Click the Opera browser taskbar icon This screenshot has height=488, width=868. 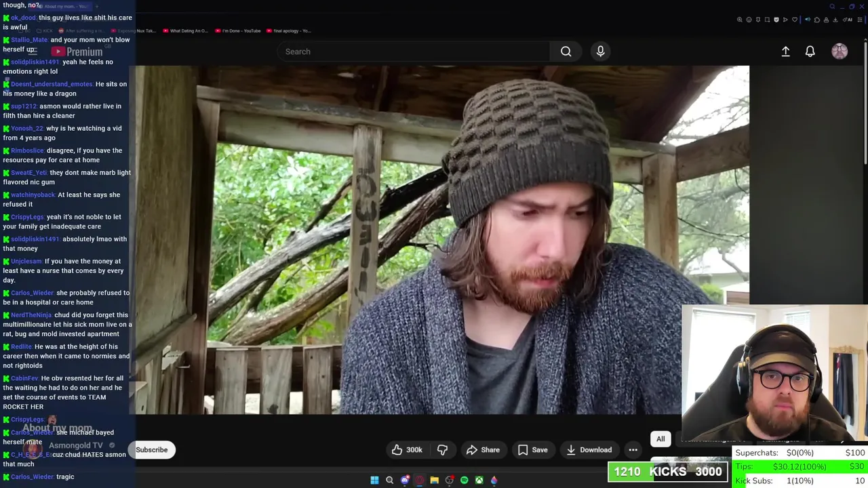[420, 480]
